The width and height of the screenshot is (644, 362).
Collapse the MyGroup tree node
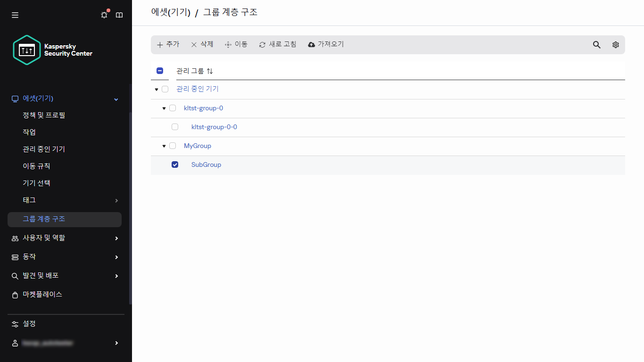click(x=164, y=146)
